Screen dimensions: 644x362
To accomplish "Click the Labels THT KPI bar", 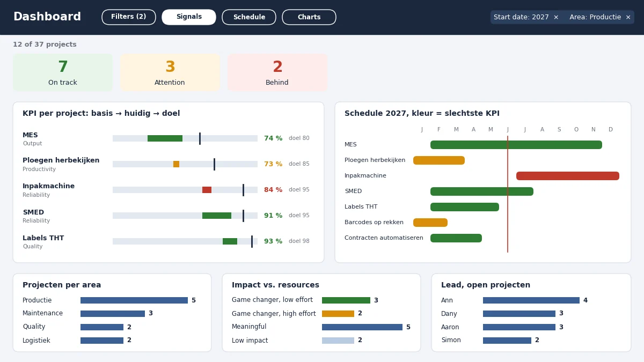I will tap(185, 241).
